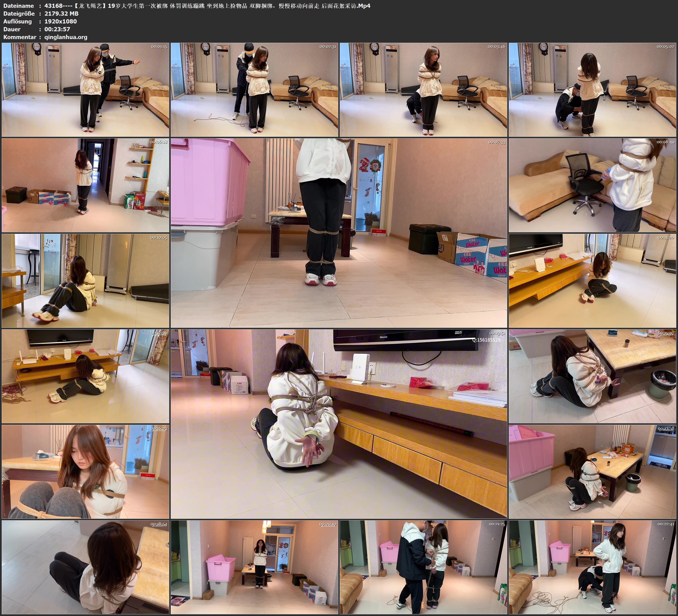Screen dimensions: 678x616
Task: Select the 00:11:20 frame with TV stand
Action: point(592,281)
